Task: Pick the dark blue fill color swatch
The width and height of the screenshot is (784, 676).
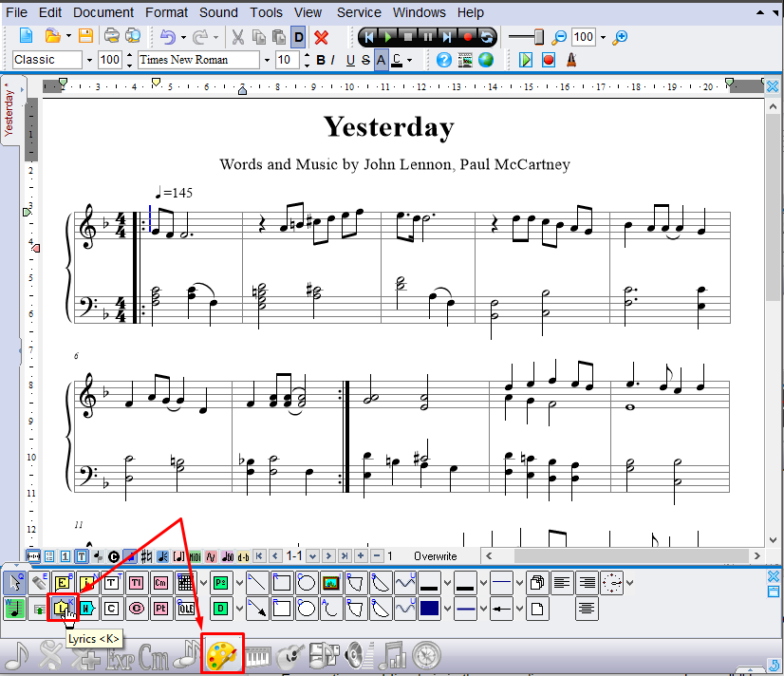Action: (x=430, y=609)
